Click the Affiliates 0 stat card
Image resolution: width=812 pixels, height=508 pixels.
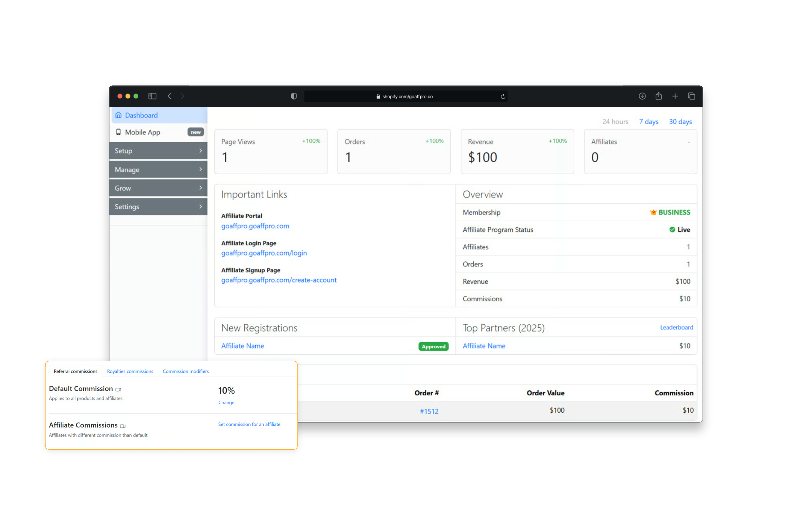(640, 151)
